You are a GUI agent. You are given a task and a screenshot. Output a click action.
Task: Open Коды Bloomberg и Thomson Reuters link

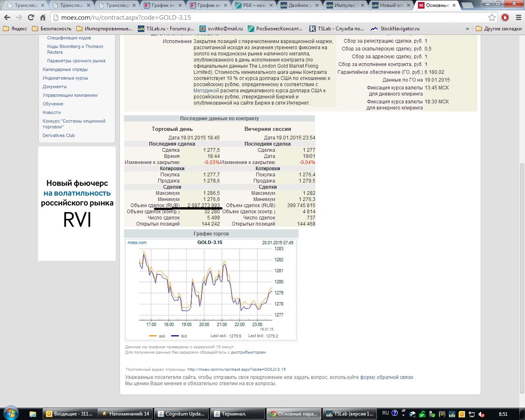(75, 49)
